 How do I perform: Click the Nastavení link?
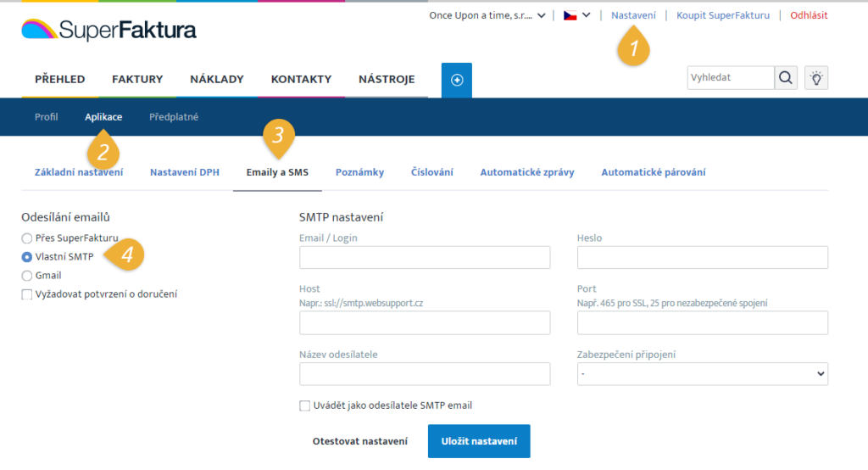(633, 15)
